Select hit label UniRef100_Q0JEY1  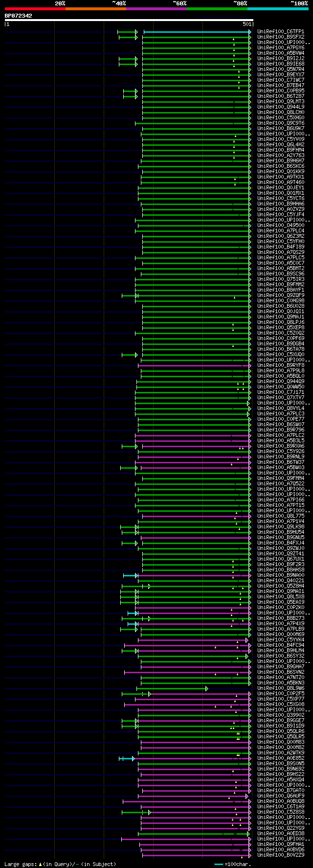click(281, 187)
